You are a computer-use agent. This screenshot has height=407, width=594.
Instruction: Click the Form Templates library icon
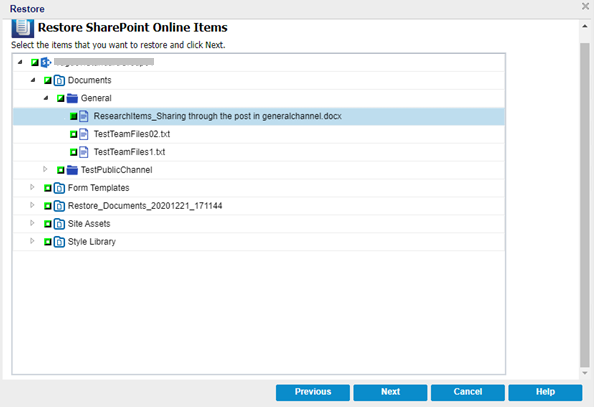[59, 188]
